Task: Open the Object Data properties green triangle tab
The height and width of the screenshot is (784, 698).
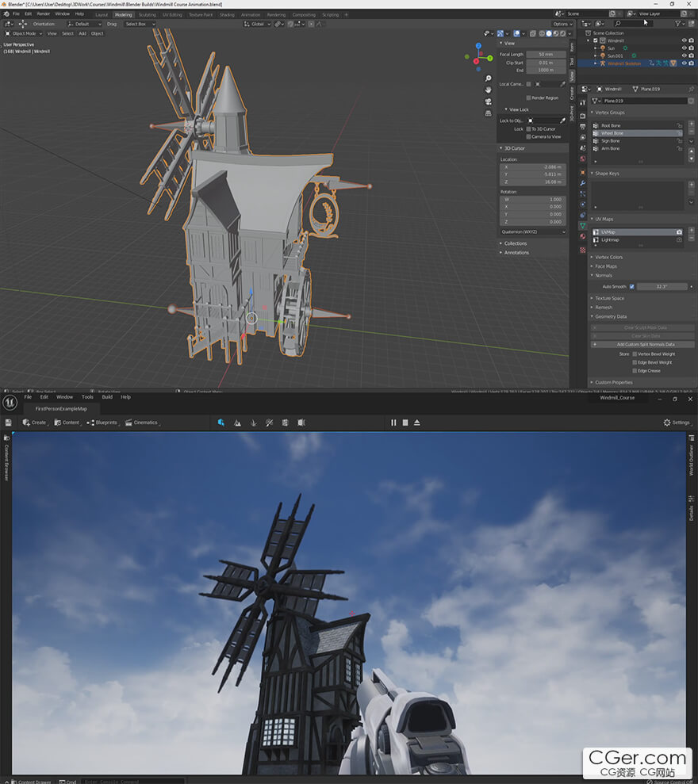Action: coord(582,225)
